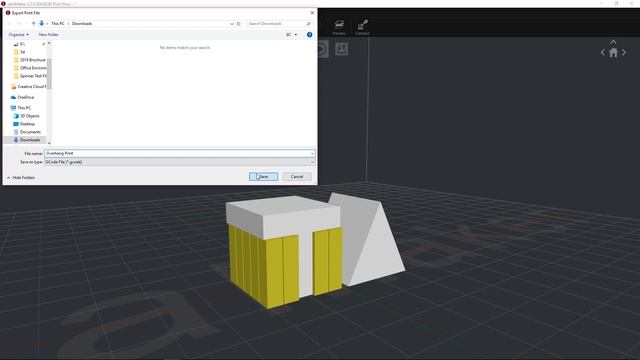Open the change-view options dropdown
Screen dimensions: 640x360
(x=296, y=35)
